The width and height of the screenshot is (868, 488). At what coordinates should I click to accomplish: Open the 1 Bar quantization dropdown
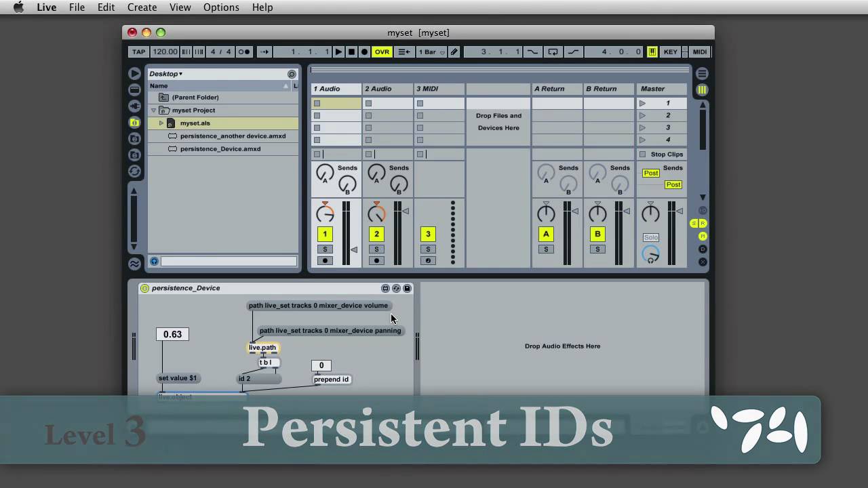pos(431,52)
